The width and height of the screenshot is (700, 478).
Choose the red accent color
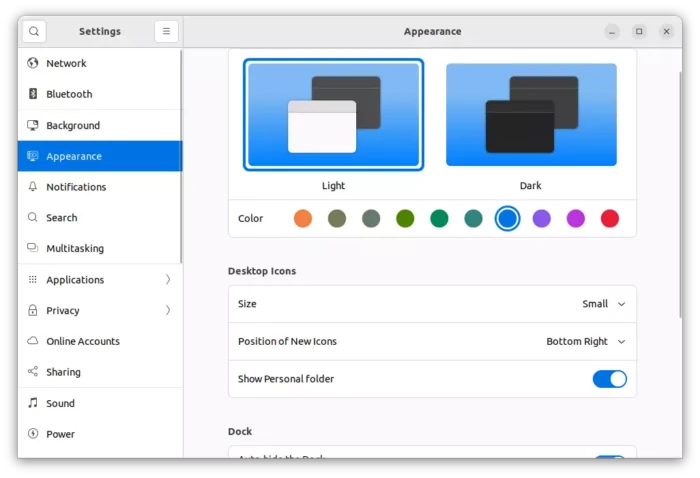pyautogui.click(x=610, y=219)
